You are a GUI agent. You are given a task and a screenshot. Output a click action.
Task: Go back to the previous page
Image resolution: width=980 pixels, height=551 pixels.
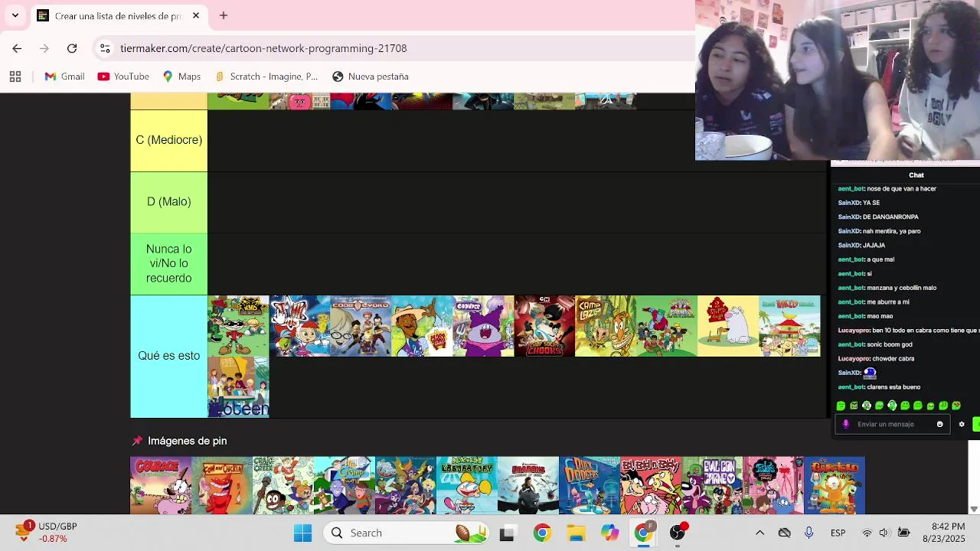click(x=17, y=48)
